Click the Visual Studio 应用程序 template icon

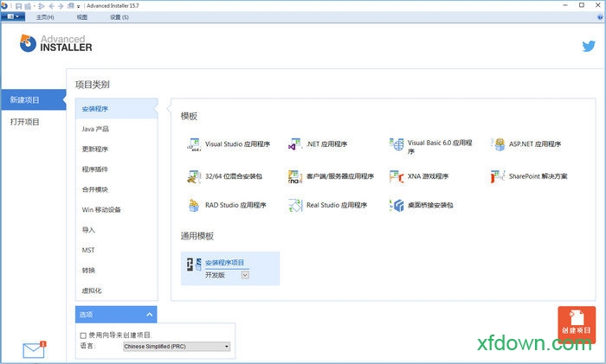(x=194, y=144)
